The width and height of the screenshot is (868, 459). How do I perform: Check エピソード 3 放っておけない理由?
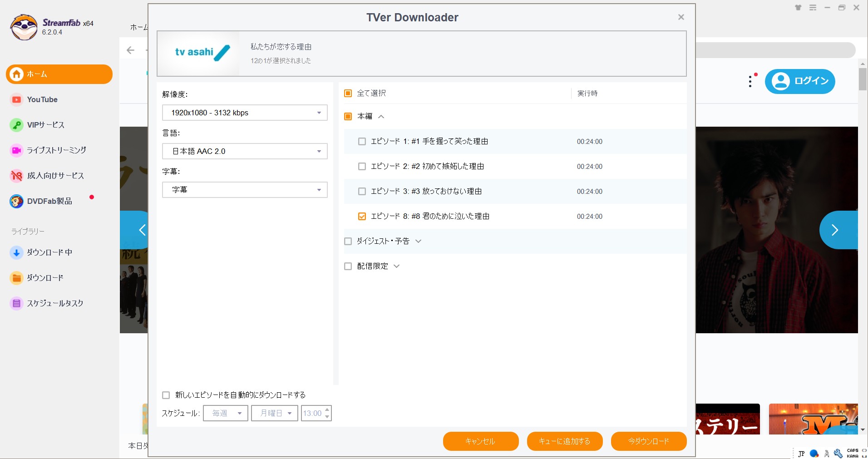pyautogui.click(x=362, y=192)
